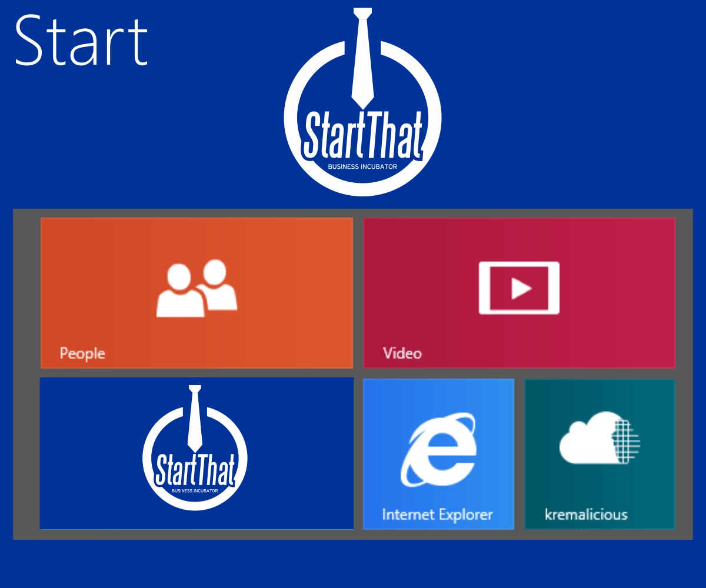The image size is (706, 588).
Task: Click the Internet Explorer 'e' logo
Action: (439, 449)
